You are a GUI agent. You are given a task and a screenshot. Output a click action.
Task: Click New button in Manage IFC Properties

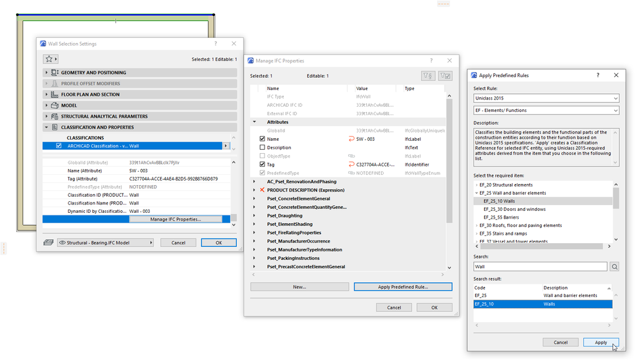[x=300, y=287]
